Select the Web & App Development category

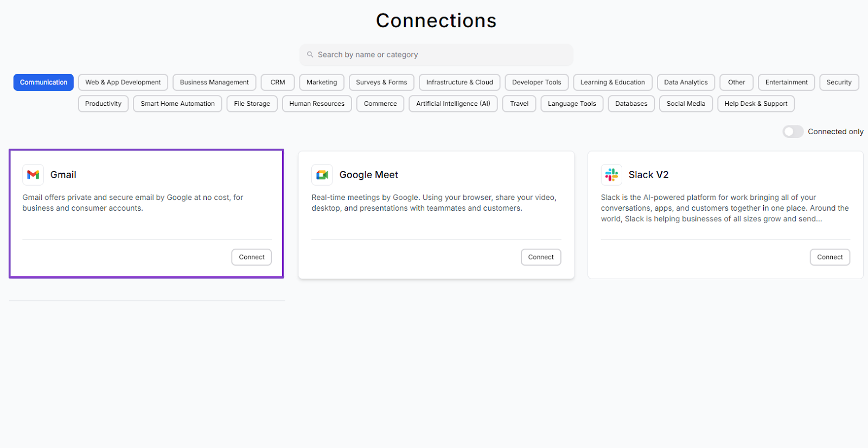pyautogui.click(x=123, y=83)
